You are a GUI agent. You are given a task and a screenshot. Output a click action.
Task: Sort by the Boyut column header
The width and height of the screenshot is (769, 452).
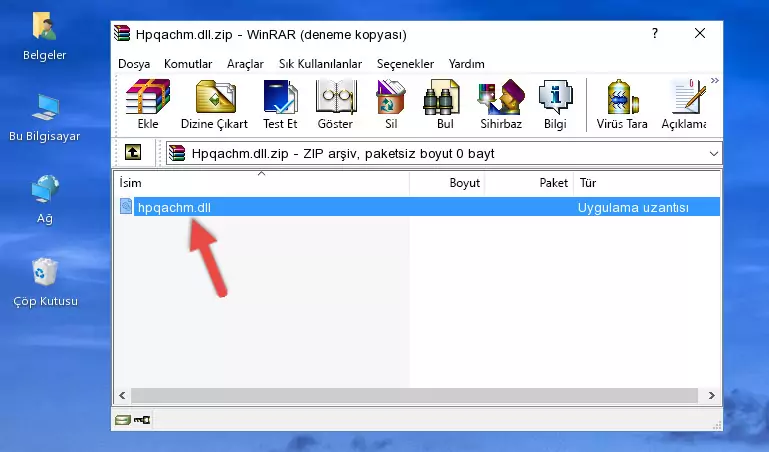point(447,183)
